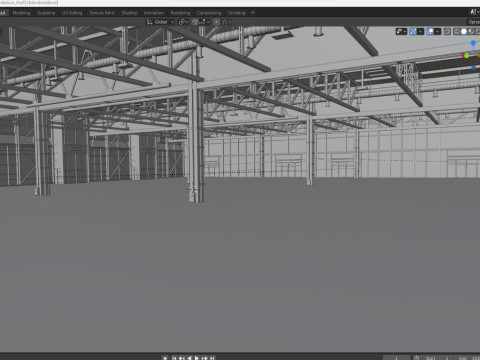
Task: Open the overlays options dropdown arrow
Action: coord(437,31)
